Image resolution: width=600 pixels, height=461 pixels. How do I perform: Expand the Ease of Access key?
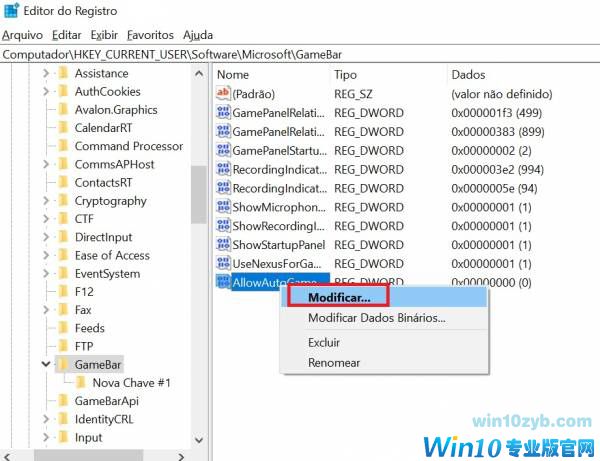[46, 255]
